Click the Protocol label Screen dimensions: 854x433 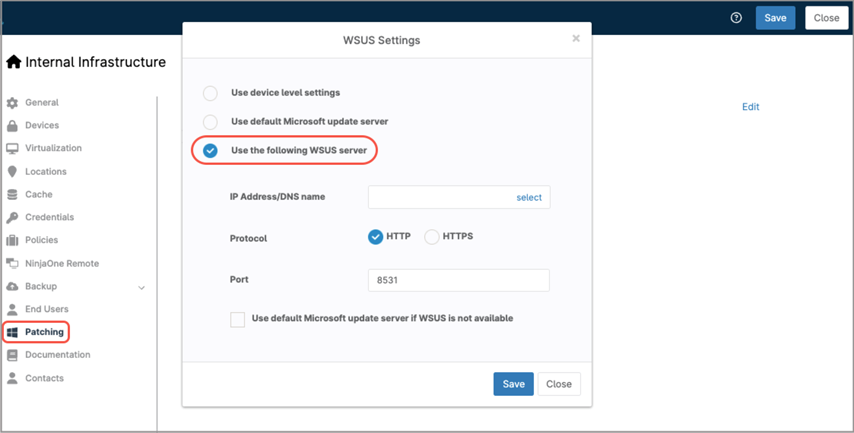tap(248, 239)
